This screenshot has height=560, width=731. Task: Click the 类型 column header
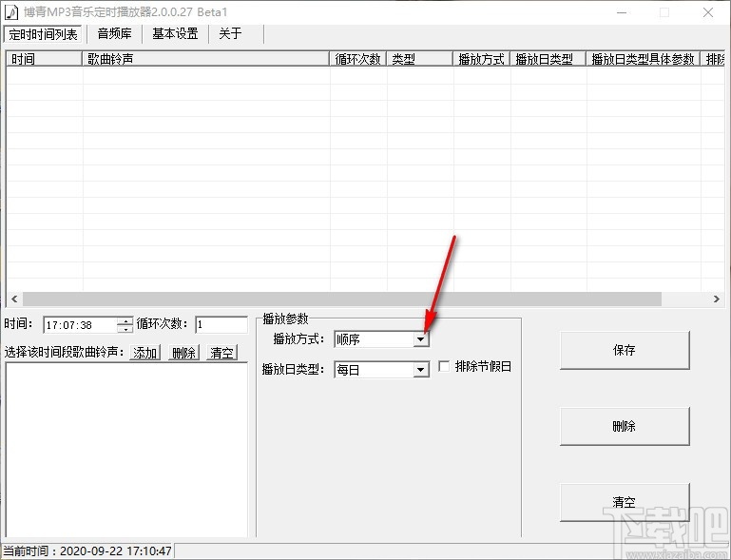419,59
